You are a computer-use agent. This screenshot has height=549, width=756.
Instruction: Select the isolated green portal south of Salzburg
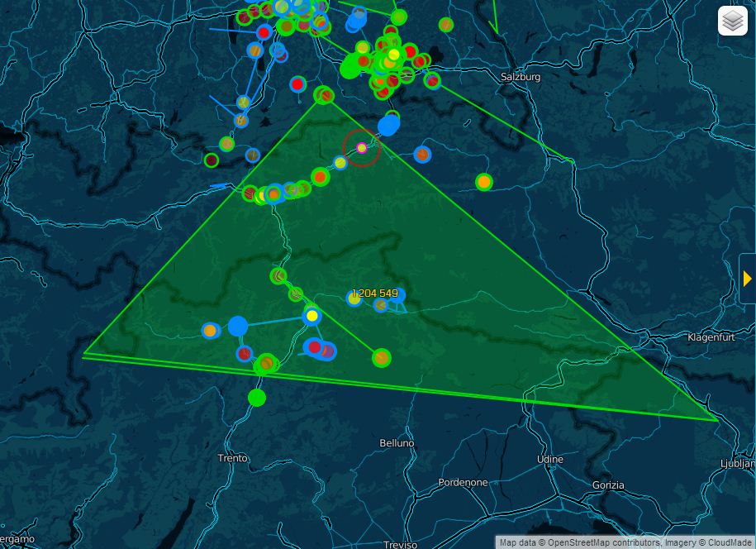484,182
